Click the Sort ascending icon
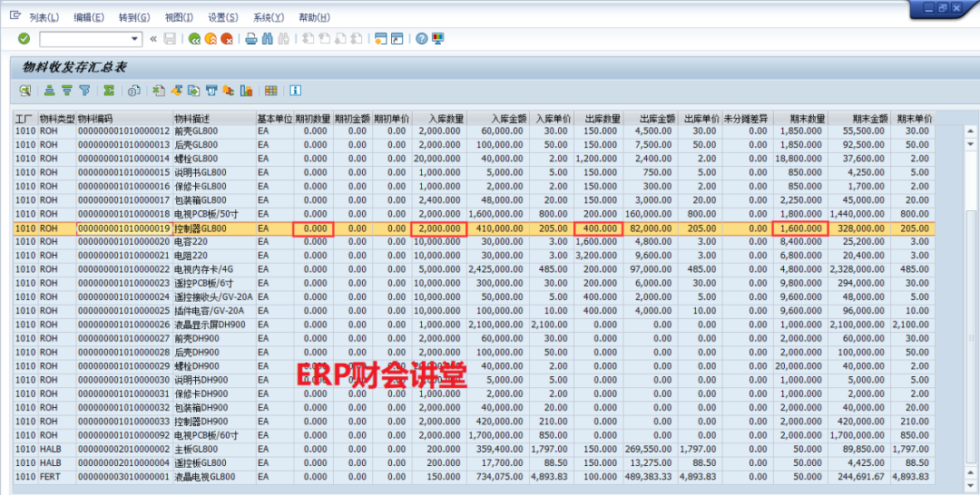This screenshot has width=980, height=495. (50, 91)
